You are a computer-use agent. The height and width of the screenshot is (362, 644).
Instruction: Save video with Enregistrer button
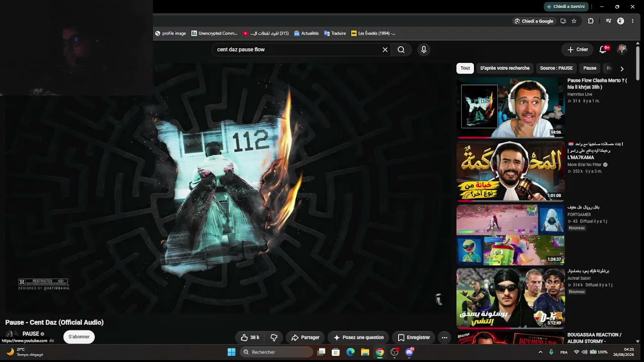(414, 337)
